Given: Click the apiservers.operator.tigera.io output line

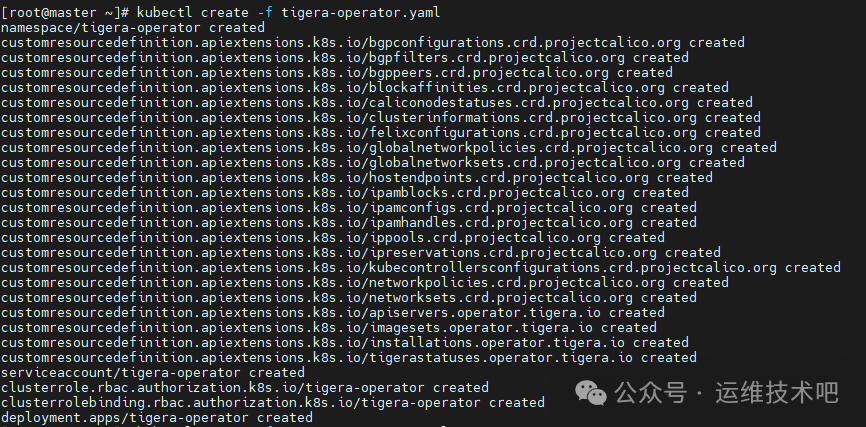Looking at the screenshot, I should point(332,312).
